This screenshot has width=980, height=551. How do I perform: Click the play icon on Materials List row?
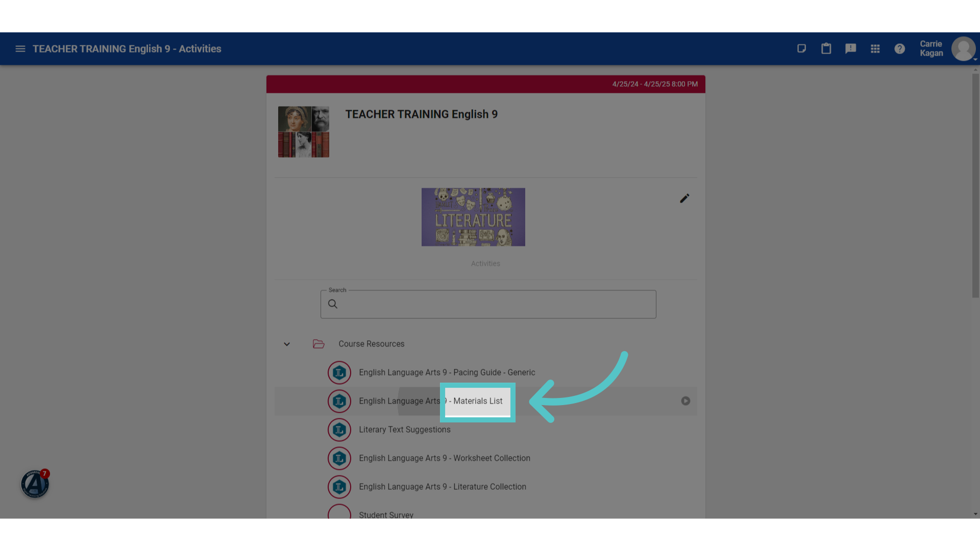click(685, 401)
